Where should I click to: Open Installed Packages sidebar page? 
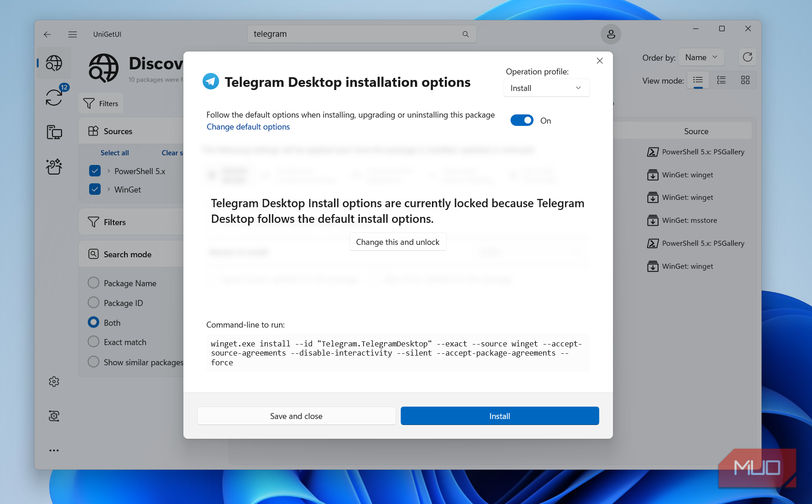(x=54, y=132)
